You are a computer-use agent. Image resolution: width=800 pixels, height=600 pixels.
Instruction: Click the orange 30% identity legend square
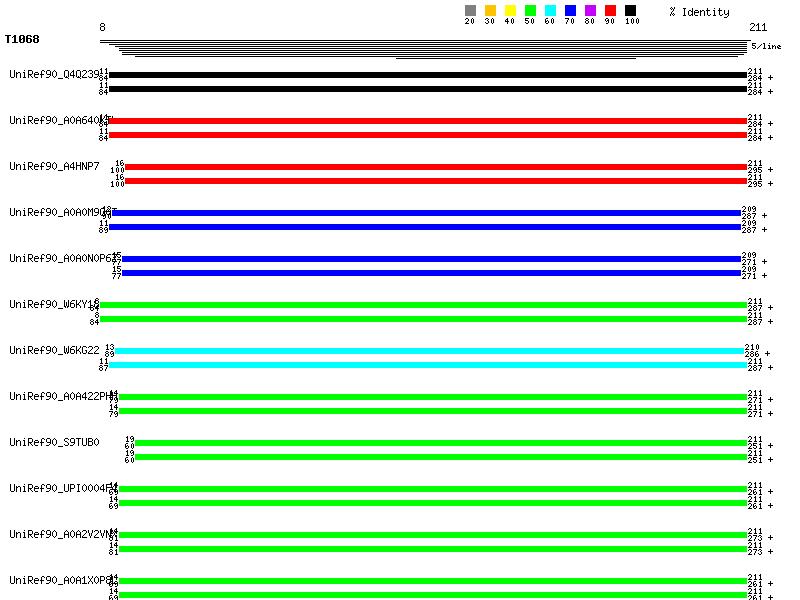490,11
